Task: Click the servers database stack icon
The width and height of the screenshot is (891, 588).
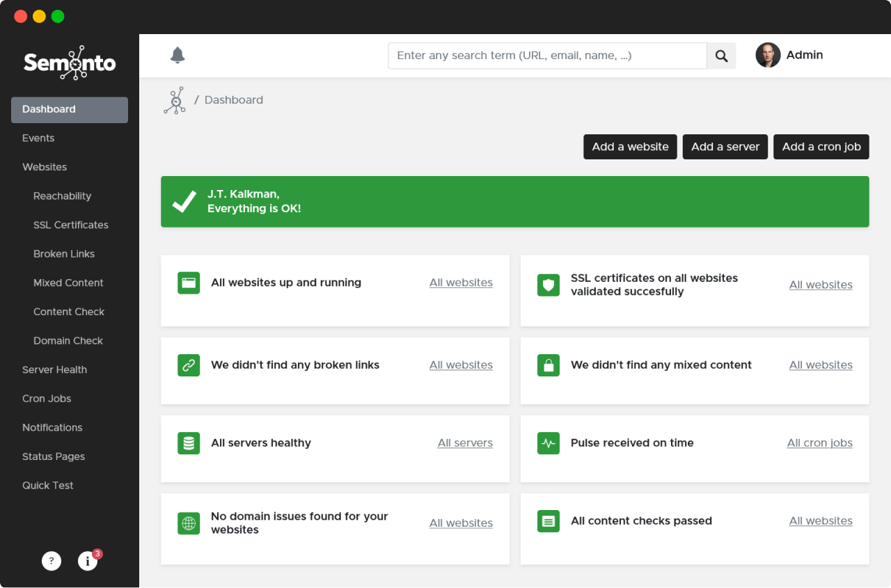Action: (x=189, y=443)
